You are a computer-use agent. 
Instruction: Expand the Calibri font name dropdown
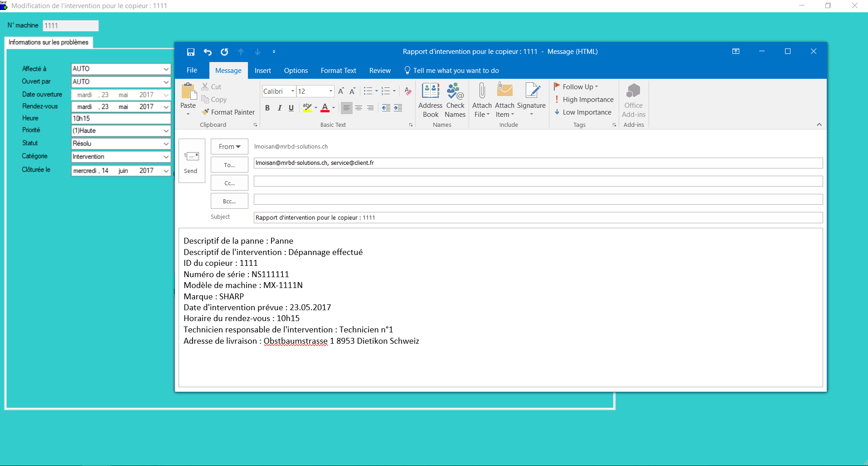(x=292, y=91)
